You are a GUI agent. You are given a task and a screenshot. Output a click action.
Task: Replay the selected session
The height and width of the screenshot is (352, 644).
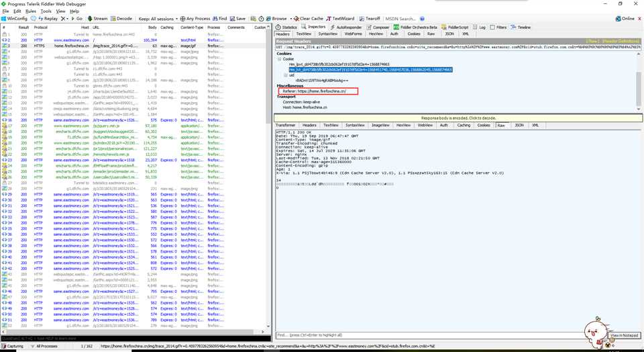48,19
